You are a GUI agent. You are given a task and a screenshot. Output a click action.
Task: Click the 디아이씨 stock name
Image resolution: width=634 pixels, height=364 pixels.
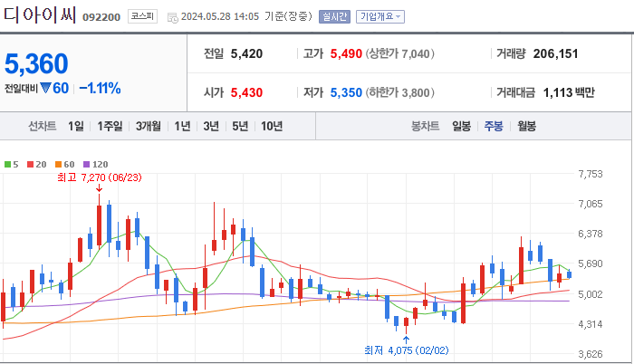point(40,15)
